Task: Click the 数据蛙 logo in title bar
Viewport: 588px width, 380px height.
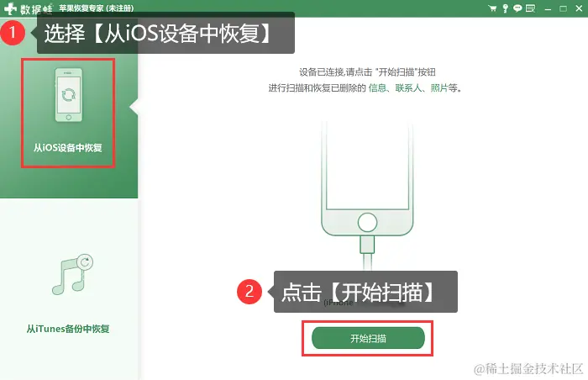Action: (28, 8)
